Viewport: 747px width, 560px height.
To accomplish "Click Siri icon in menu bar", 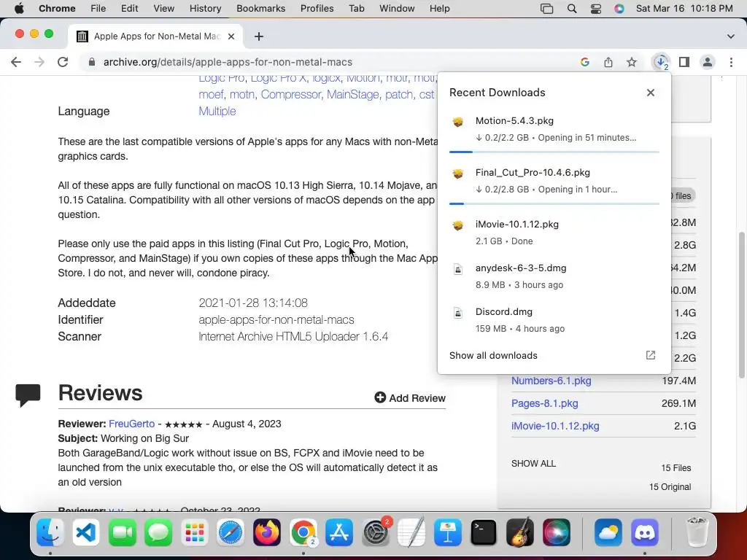I will (x=619, y=9).
